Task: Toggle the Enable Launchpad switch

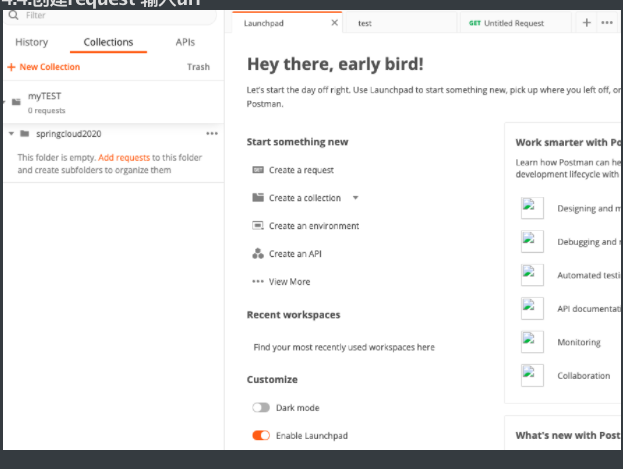Action: 261,436
